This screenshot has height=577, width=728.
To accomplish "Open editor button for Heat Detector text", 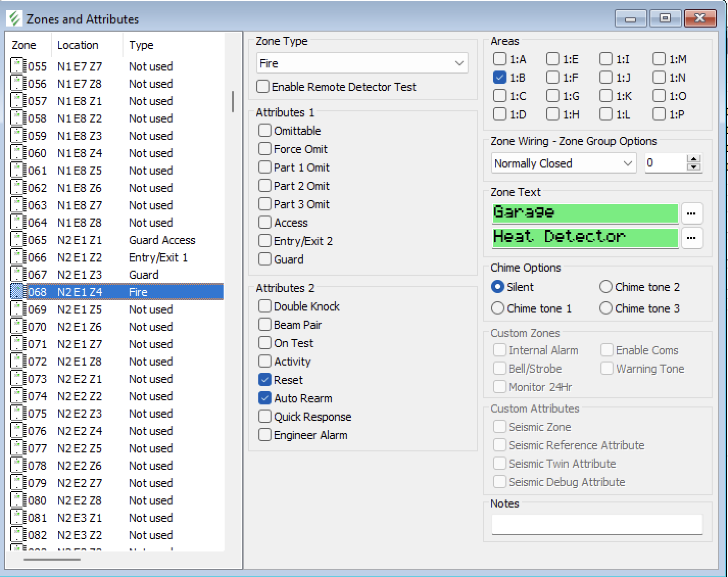I will 692,238.
